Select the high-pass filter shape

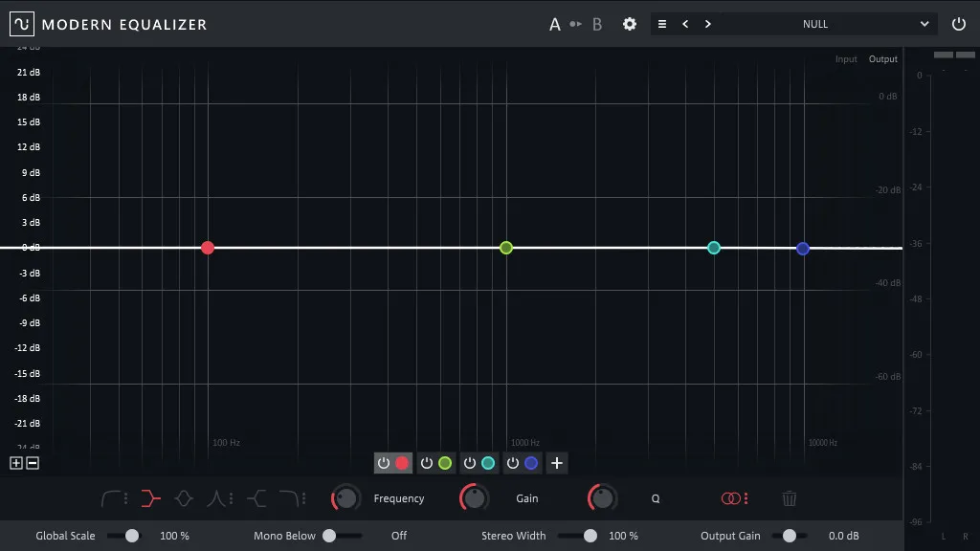111,498
